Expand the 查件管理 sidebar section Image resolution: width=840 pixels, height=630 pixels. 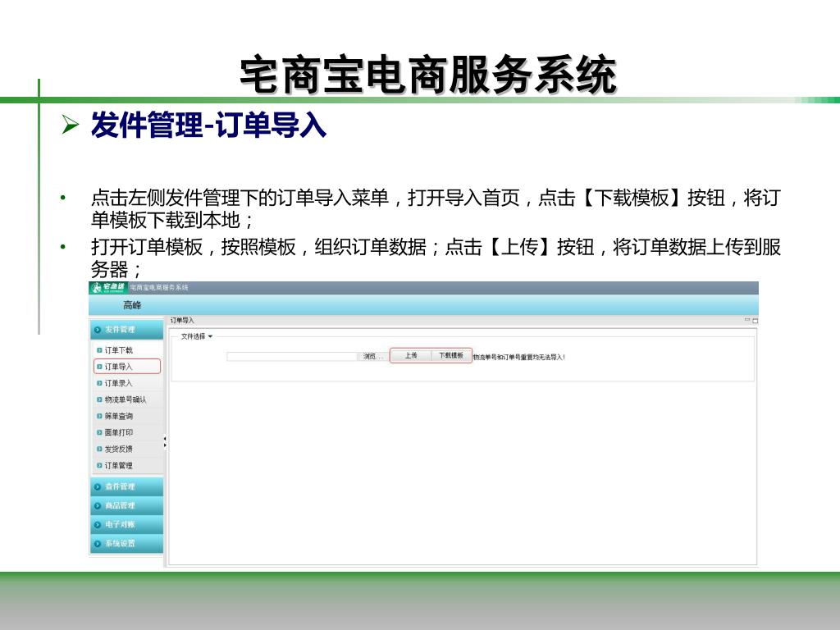point(127,486)
